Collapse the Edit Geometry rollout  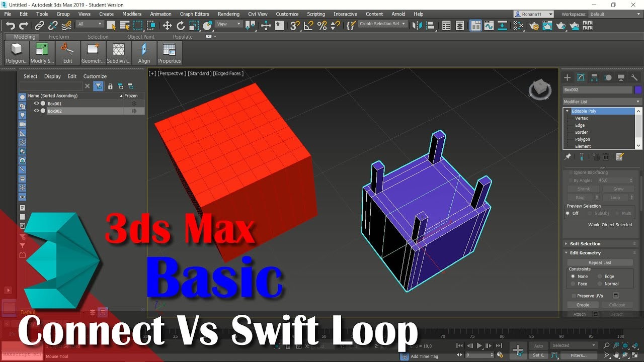(x=602, y=253)
